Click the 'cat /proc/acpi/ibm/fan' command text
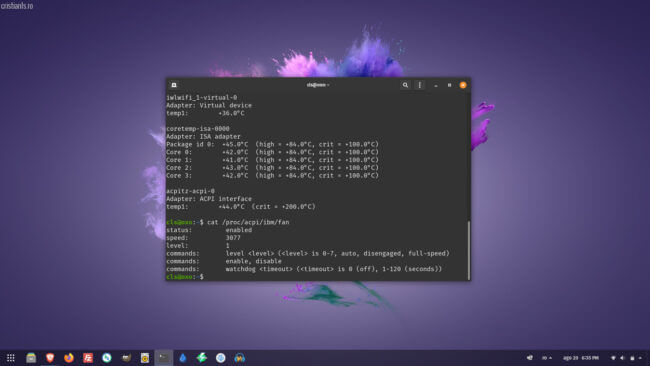Image resolution: width=650 pixels, height=366 pixels. coord(248,222)
